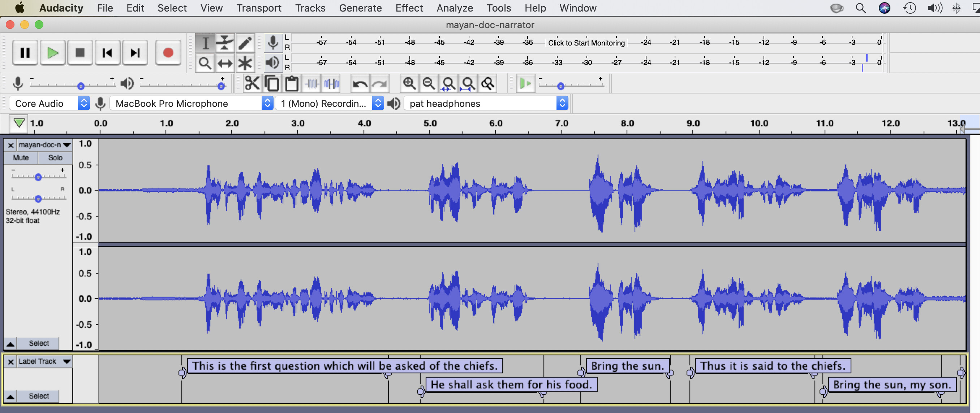Click Select button on audio track panel
This screenshot has width=980, height=413.
pyautogui.click(x=39, y=343)
